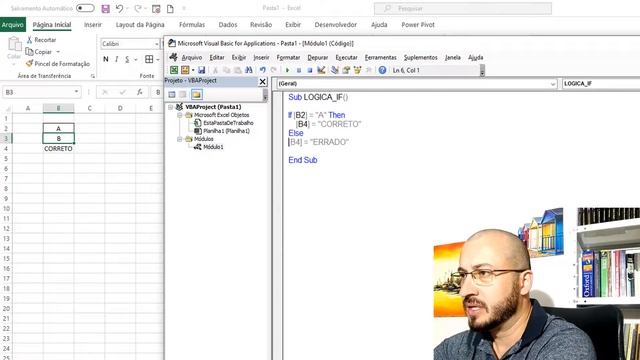Open VBA Executar menu
The image size is (640, 360).
346,58
